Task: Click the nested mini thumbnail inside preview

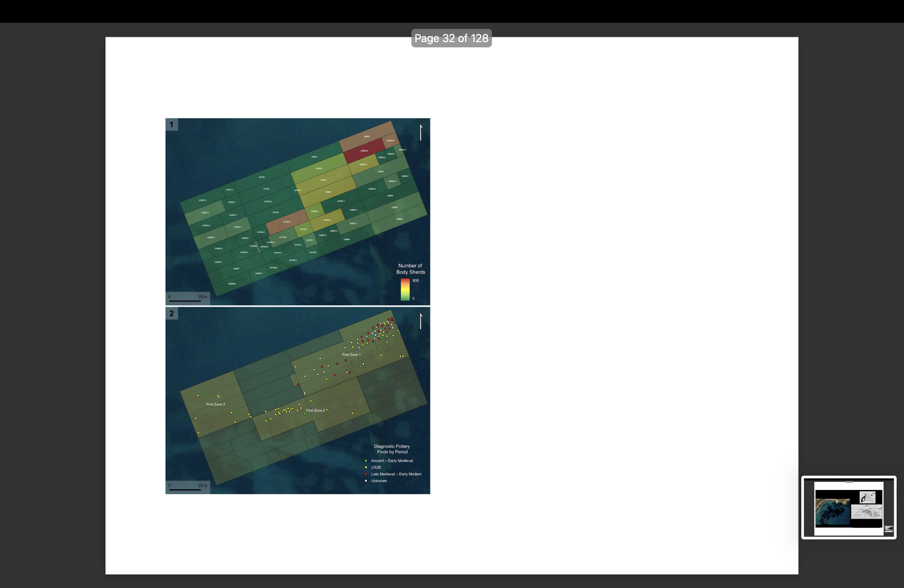Action: pos(888,529)
